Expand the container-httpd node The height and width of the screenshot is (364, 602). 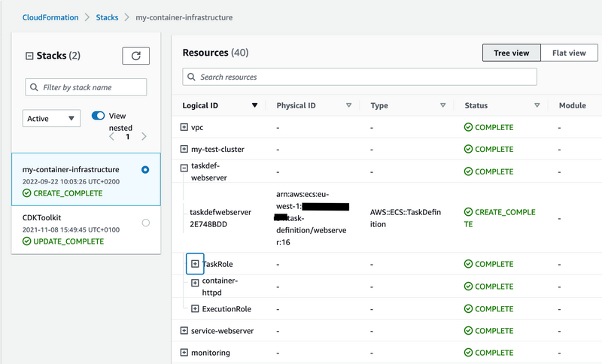(x=195, y=283)
